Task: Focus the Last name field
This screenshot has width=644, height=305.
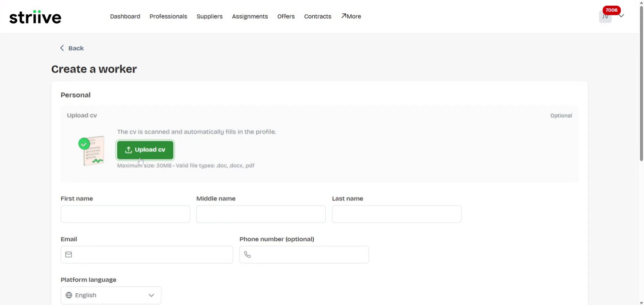Action: 397,214
